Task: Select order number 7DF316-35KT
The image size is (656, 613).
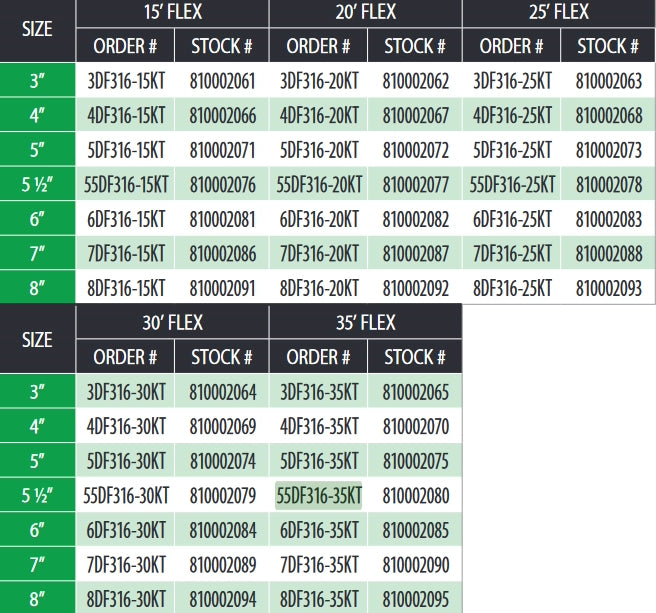Action: (319, 565)
